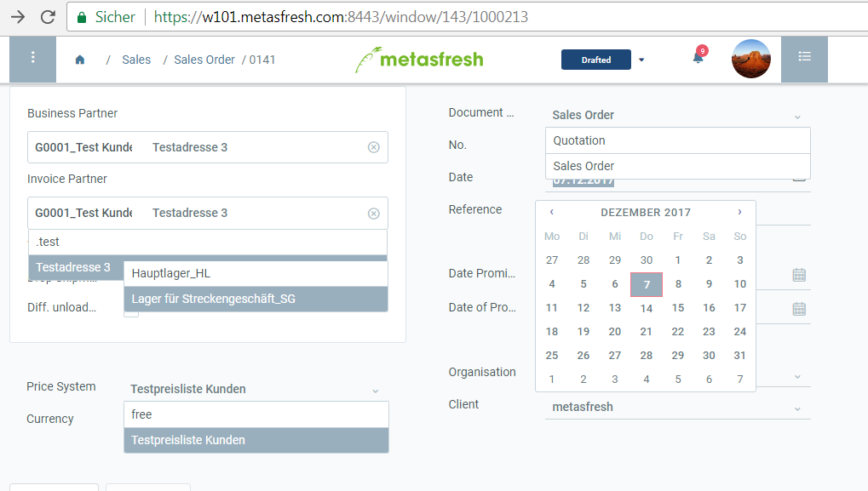868x491 pixels.
Task: Pick December 22 in calendar
Action: 678,332
